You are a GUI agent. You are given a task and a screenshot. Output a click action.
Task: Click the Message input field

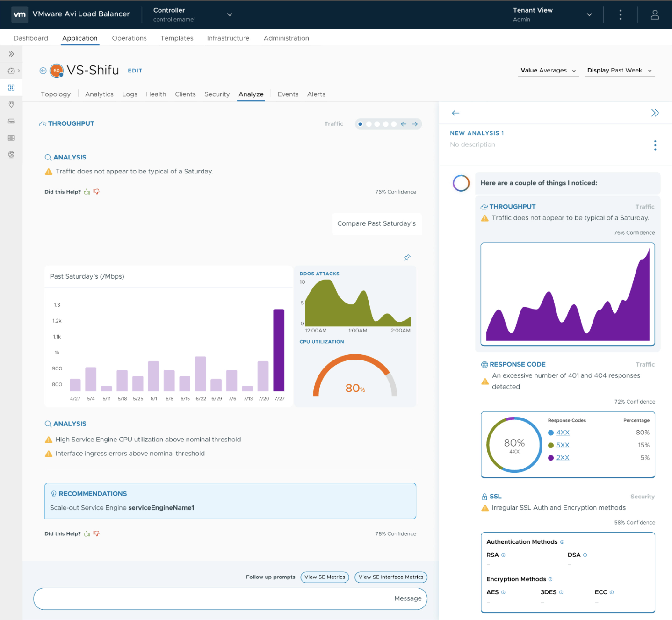click(x=230, y=599)
